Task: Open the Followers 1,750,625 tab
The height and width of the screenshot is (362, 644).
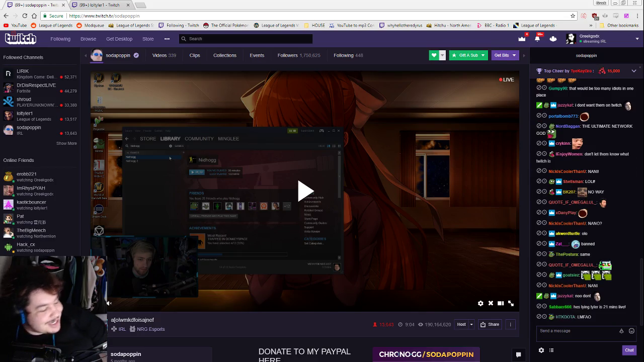Action: click(x=299, y=55)
